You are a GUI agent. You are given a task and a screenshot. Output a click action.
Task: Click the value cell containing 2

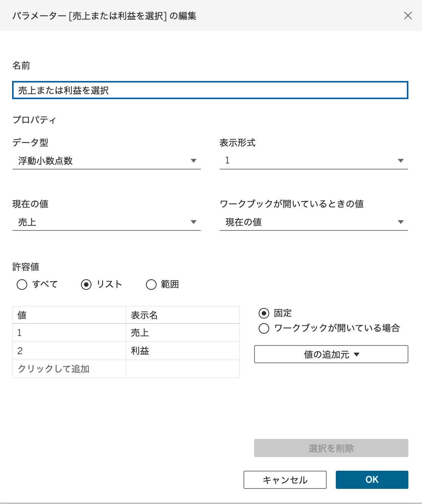point(69,351)
